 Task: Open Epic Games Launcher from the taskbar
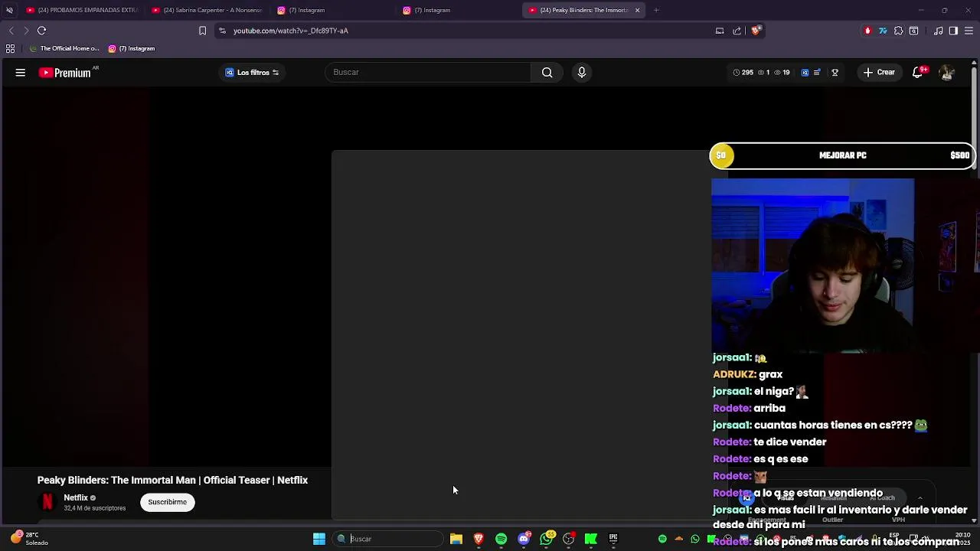coord(613,539)
